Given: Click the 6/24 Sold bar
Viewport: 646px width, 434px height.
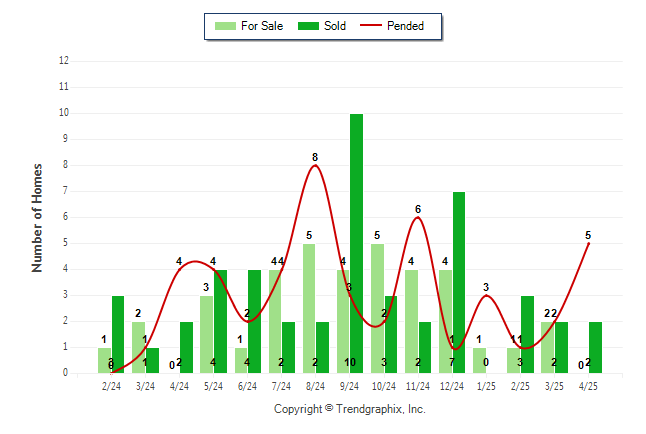Looking at the screenshot, I should [254, 321].
